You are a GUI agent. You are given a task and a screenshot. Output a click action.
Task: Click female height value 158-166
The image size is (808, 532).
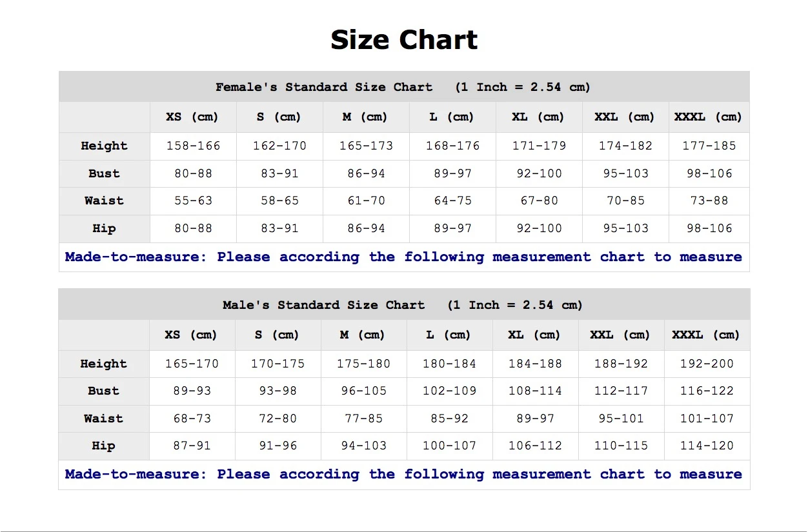(193, 146)
